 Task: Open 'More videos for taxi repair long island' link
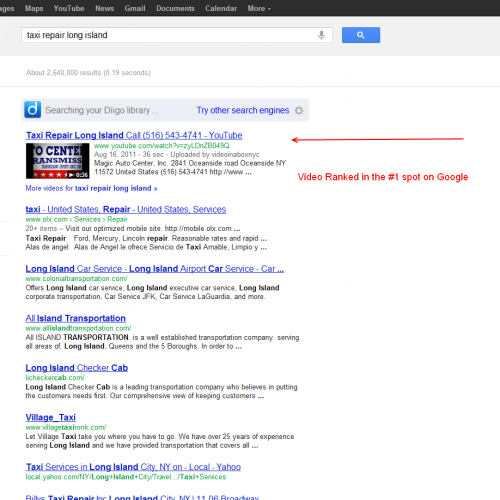click(x=91, y=188)
